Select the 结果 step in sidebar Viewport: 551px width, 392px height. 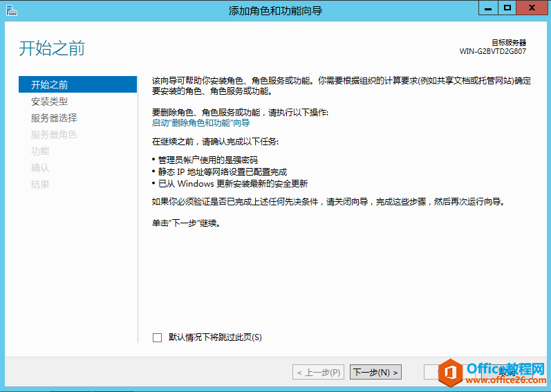tap(40, 184)
